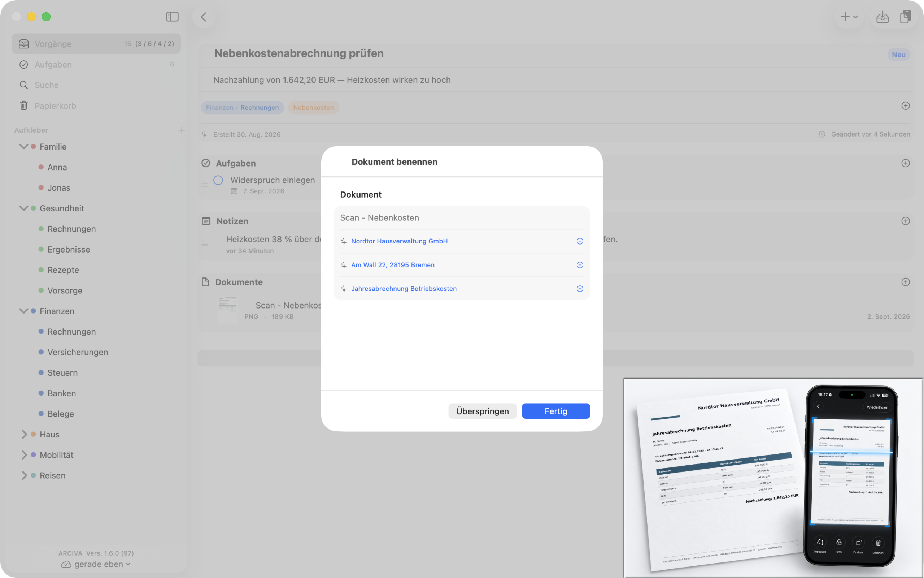Image resolution: width=924 pixels, height=578 pixels.
Task: Tap the Löschen trash icon on phone
Action: tap(878, 543)
